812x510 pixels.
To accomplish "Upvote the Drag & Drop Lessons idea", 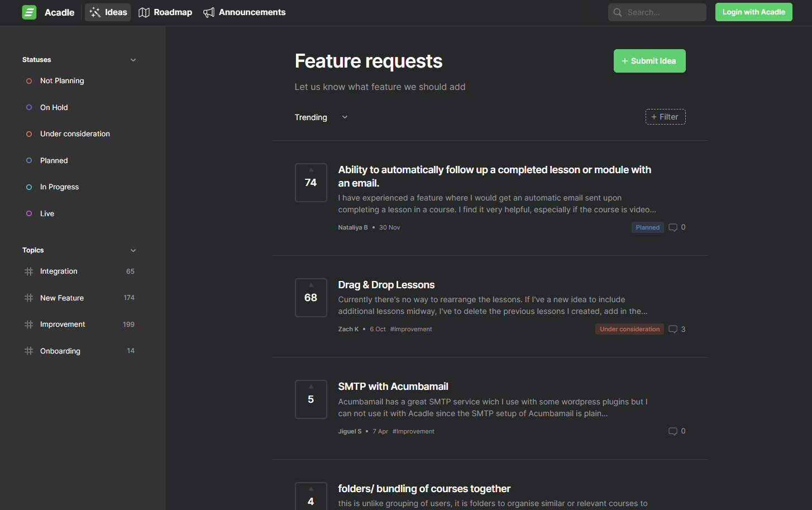I will pyautogui.click(x=311, y=298).
